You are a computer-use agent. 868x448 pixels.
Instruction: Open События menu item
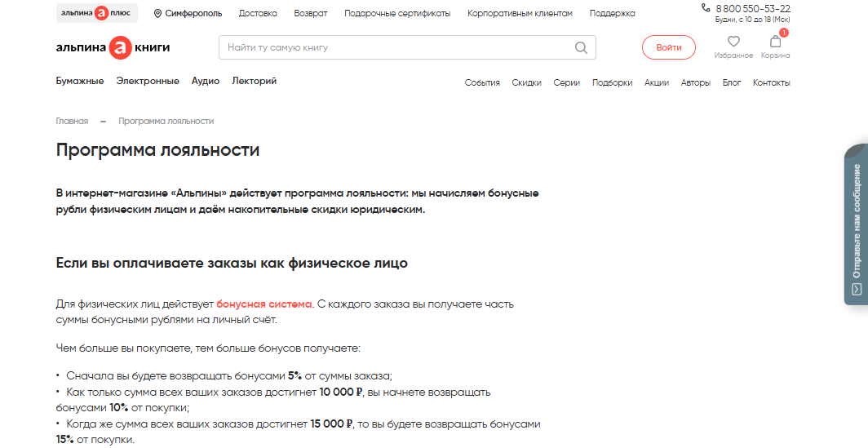482,82
